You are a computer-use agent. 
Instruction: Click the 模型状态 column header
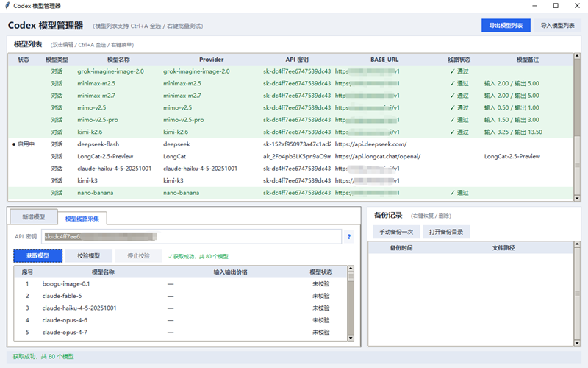[x=320, y=272]
